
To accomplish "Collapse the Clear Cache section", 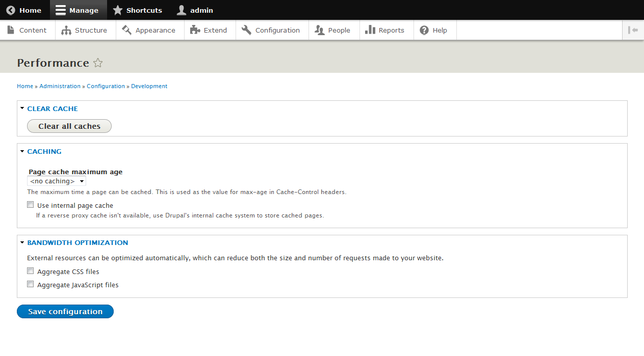I will click(x=53, y=108).
